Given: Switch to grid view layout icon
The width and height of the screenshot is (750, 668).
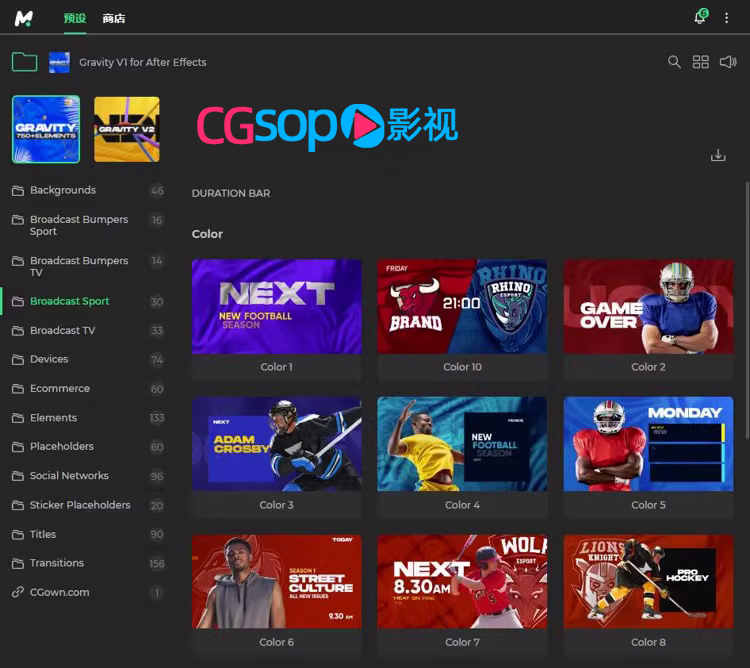Looking at the screenshot, I should point(701,62).
